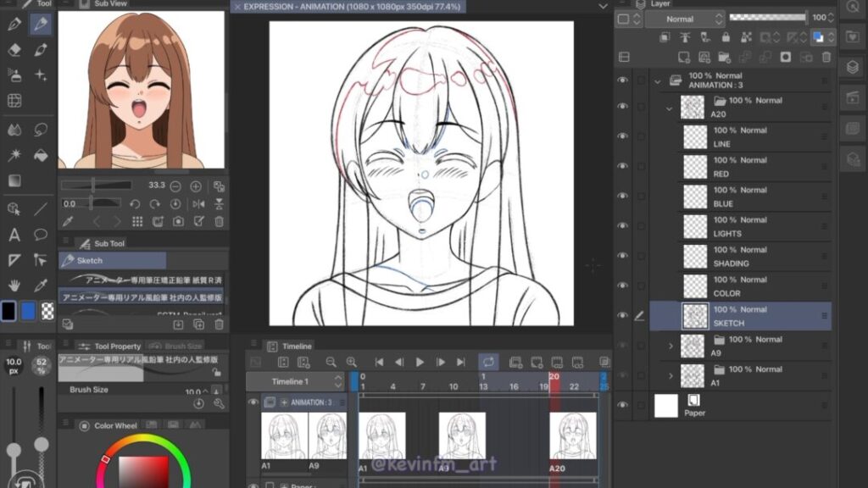Expand the A9 folder

click(670, 346)
